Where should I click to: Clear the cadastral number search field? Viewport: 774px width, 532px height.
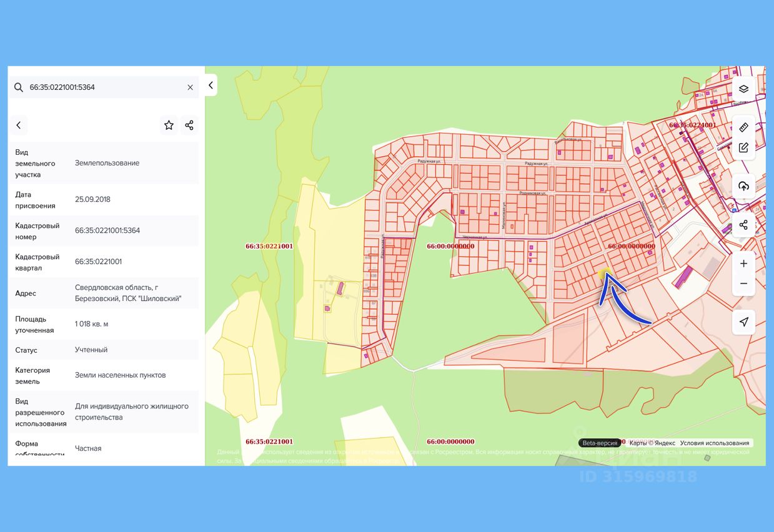pos(190,87)
